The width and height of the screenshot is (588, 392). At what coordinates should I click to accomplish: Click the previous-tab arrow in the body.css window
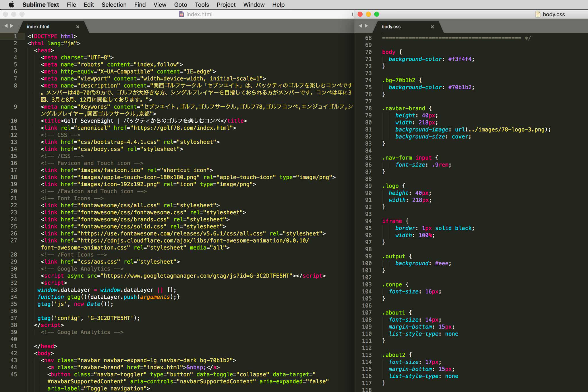[x=361, y=26]
